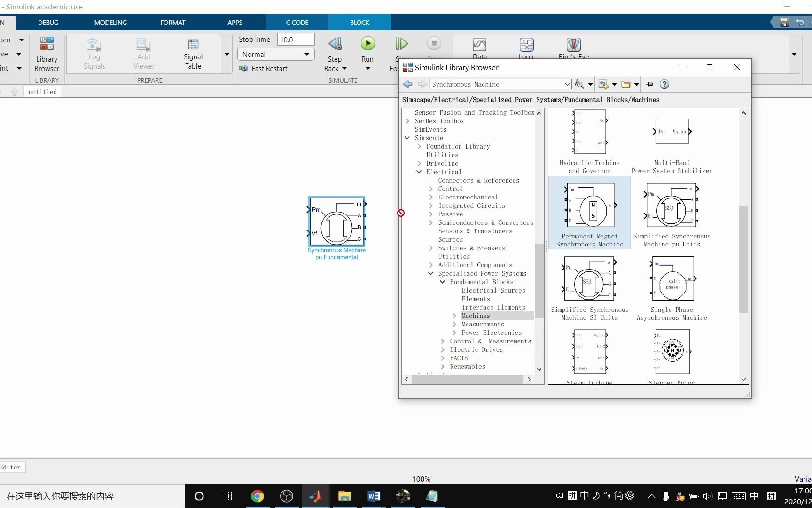
Task: Click the Step Back icon
Action: pos(335,44)
